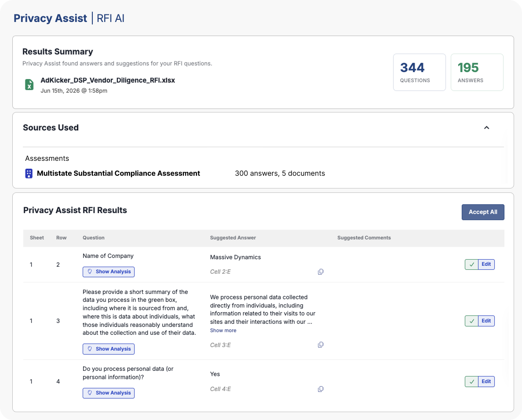Accept the answer for the personal data question row 4
The width and height of the screenshot is (522, 420).
point(471,381)
